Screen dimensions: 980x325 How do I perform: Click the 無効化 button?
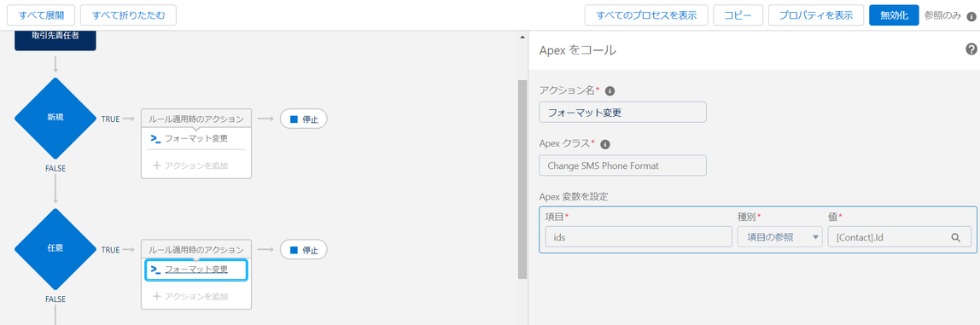pos(895,15)
